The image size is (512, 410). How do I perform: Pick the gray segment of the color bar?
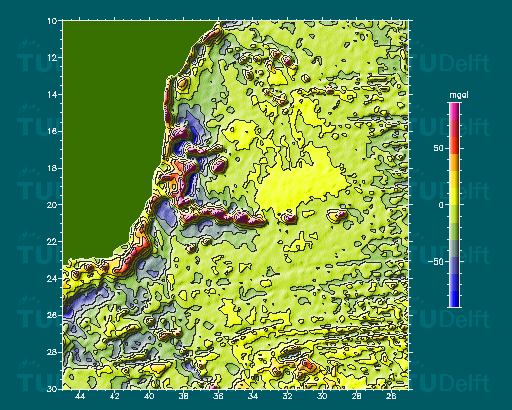pos(455,248)
